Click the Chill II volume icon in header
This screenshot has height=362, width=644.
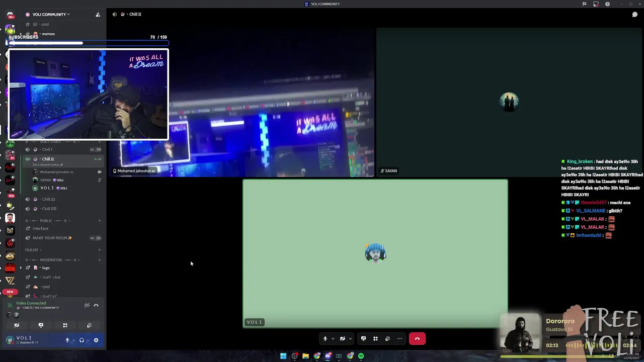click(x=115, y=14)
